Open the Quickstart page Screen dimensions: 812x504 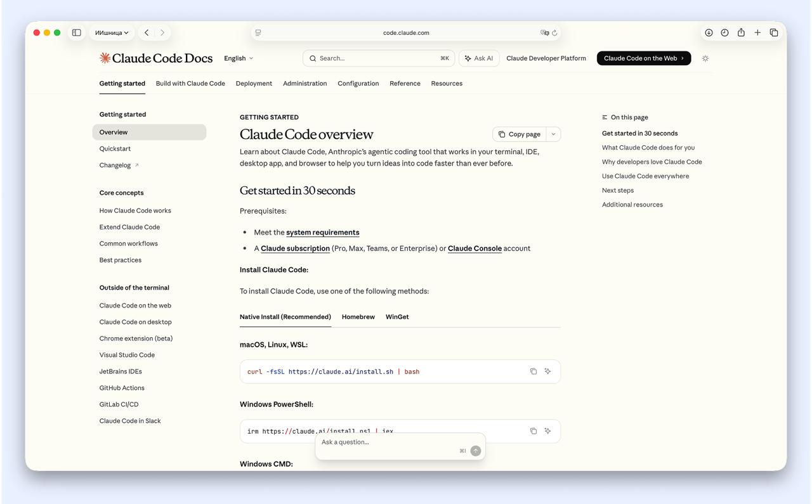115,148
